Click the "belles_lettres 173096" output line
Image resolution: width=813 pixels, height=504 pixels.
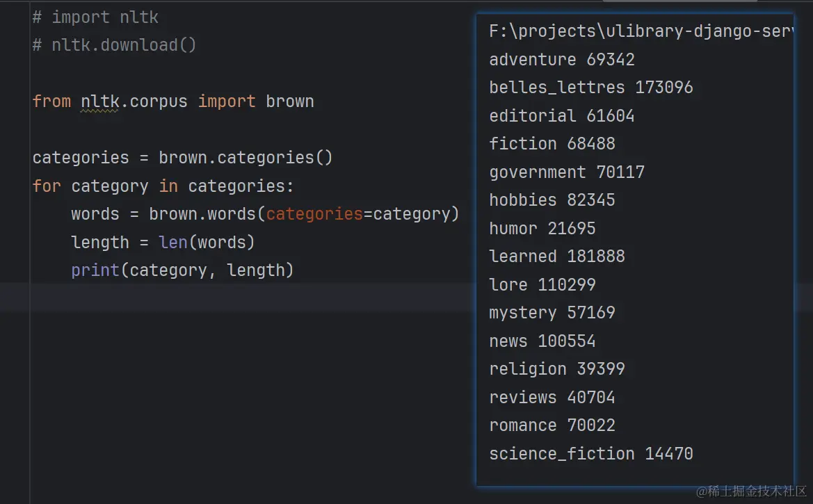(590, 88)
